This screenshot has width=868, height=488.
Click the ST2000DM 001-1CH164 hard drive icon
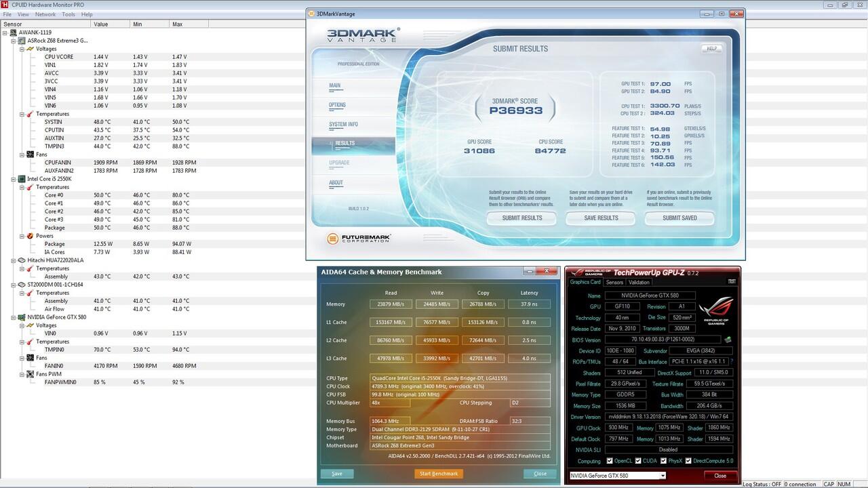(22, 285)
